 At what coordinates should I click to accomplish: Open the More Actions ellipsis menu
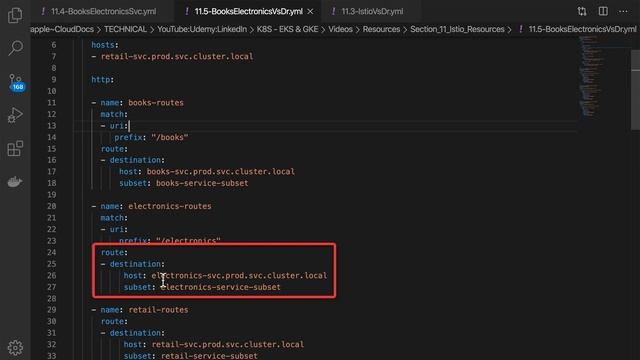tap(623, 11)
